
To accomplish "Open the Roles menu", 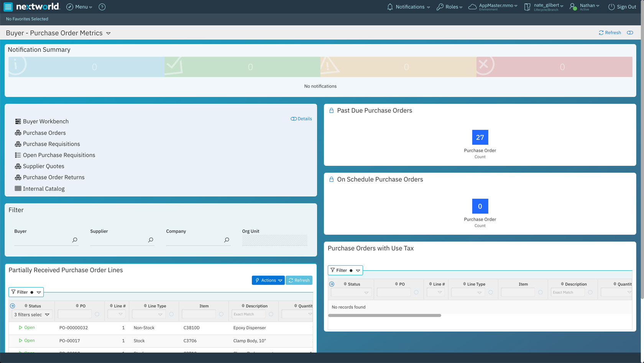I will tap(449, 7).
